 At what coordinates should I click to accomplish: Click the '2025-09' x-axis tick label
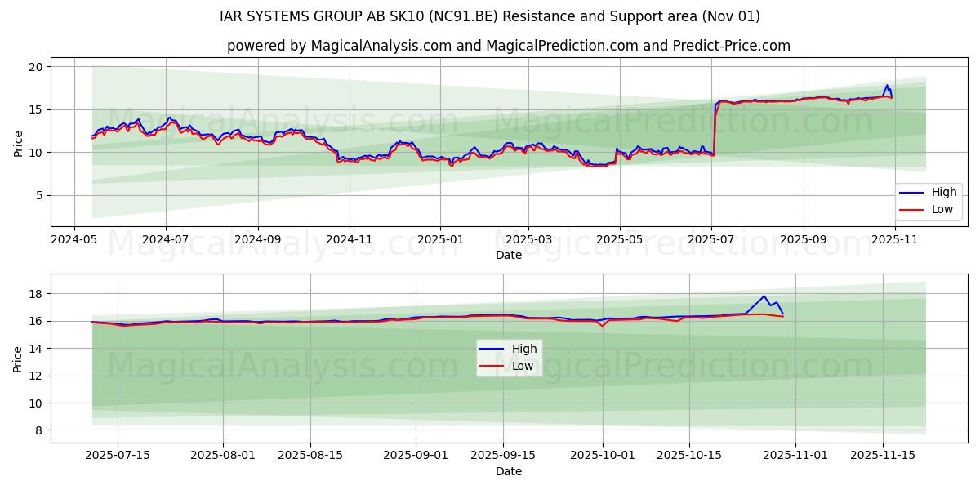click(x=803, y=240)
